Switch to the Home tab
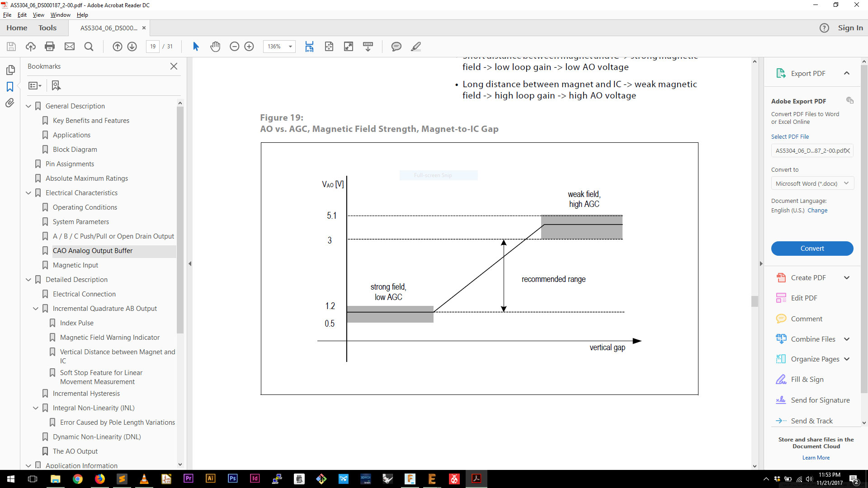This screenshot has width=868, height=488. 17,28
